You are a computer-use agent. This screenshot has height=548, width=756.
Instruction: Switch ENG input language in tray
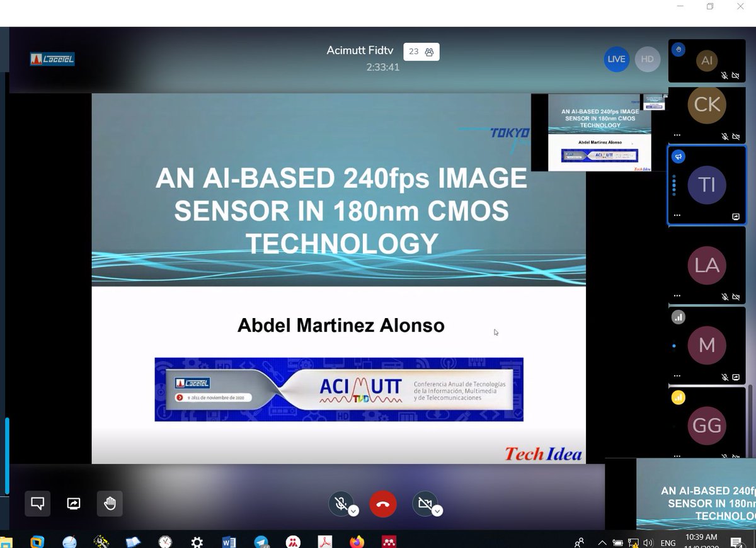click(x=668, y=542)
